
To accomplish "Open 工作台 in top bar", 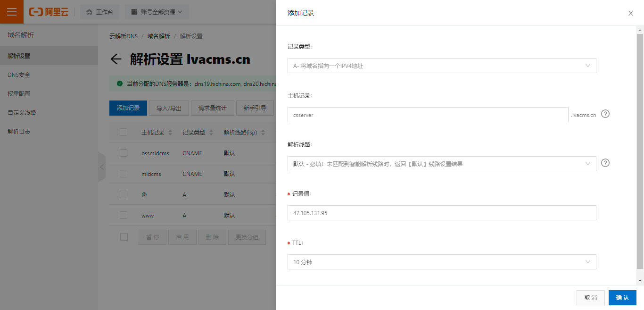I will 100,12.
